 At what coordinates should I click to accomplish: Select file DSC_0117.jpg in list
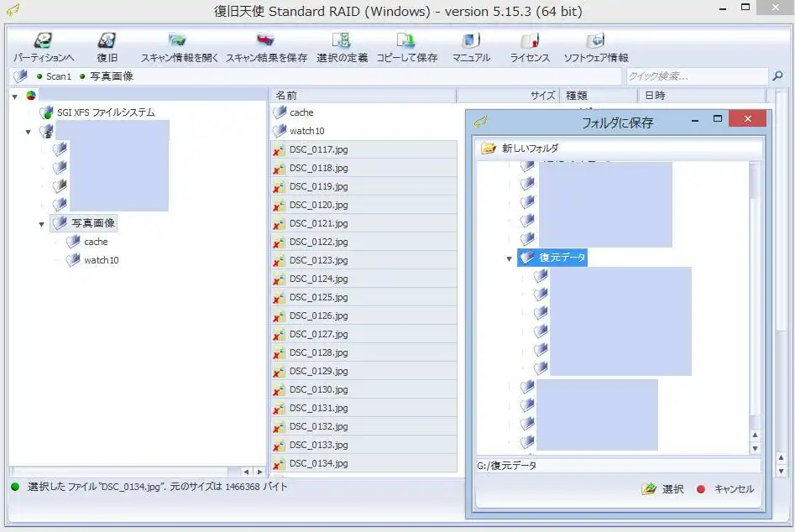click(x=318, y=149)
